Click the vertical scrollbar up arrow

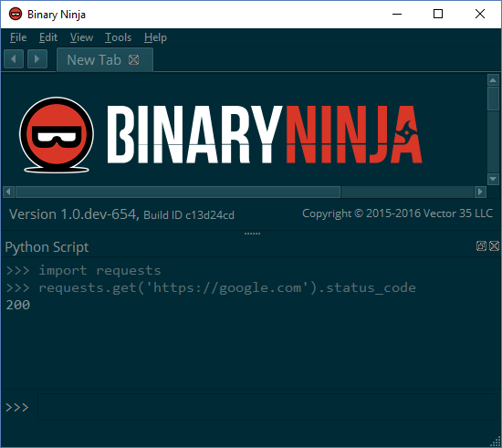click(493, 80)
